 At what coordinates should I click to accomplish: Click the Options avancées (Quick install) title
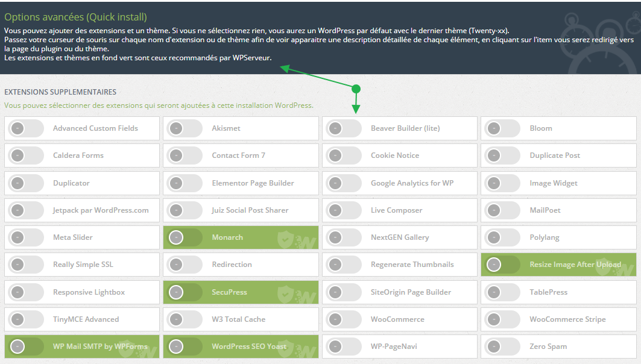click(75, 17)
